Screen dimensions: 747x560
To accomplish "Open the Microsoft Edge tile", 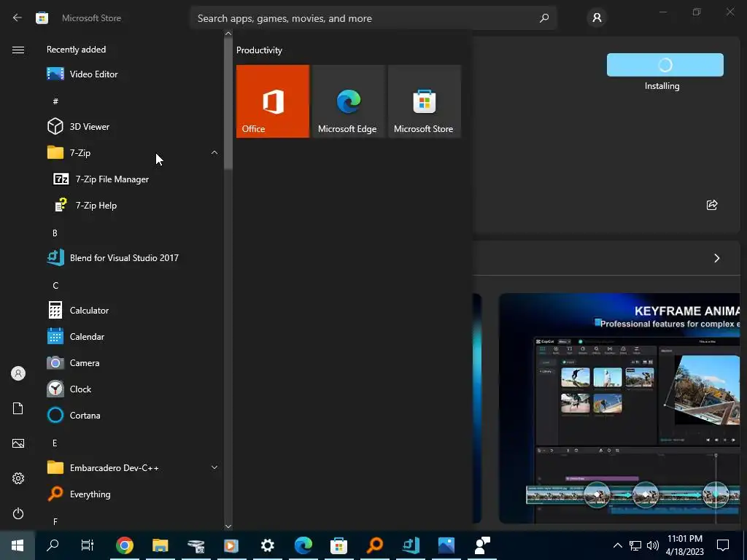I will click(348, 101).
